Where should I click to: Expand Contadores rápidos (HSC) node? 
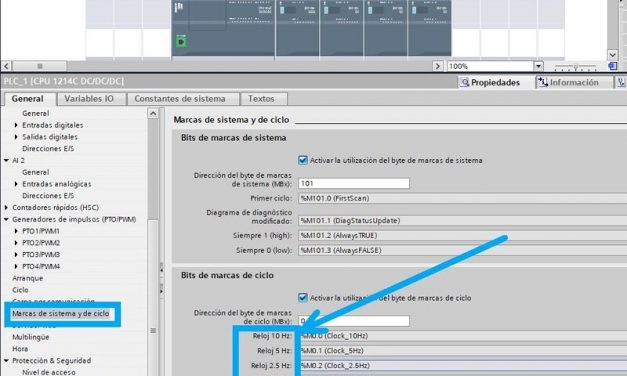[x=6, y=208]
